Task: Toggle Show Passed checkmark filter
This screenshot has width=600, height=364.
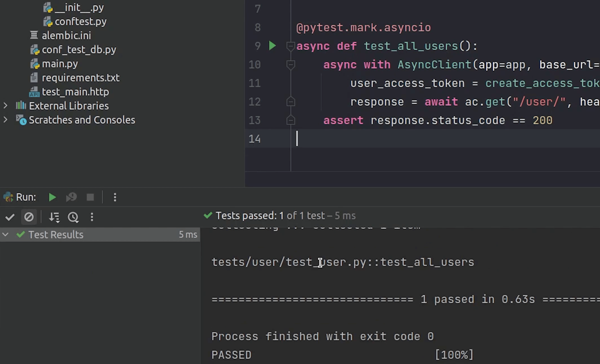Action: (x=10, y=217)
